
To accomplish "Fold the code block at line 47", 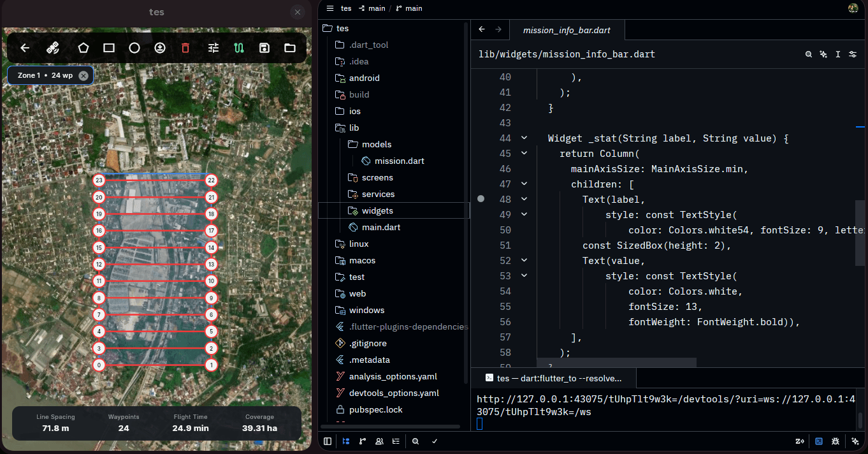I will click(524, 184).
